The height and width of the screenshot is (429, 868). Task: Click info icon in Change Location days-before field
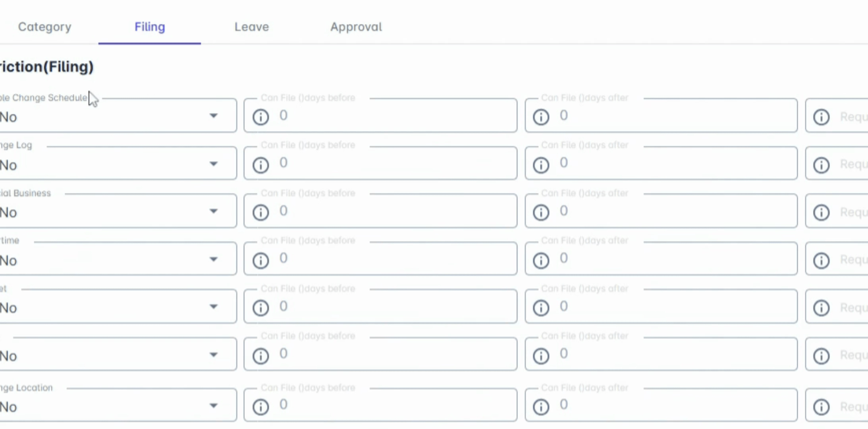coord(260,407)
